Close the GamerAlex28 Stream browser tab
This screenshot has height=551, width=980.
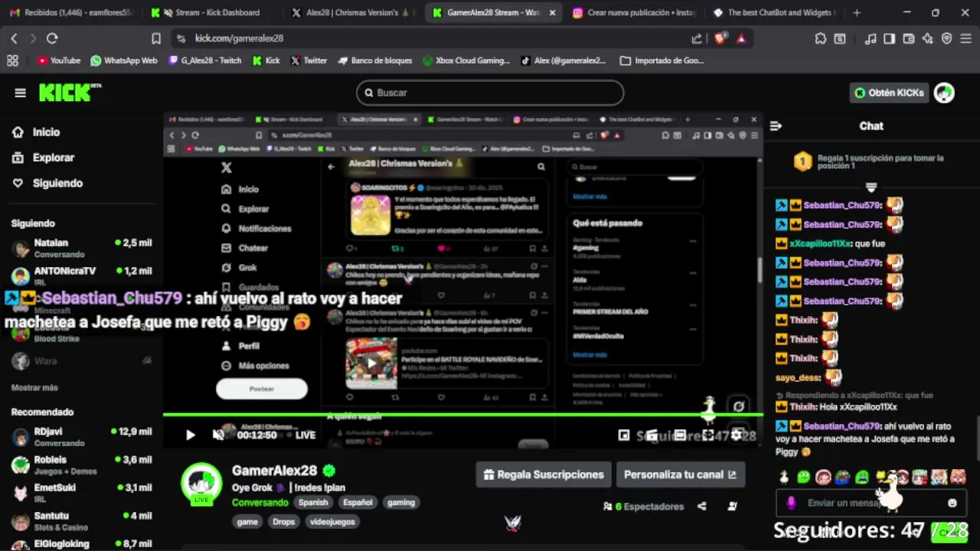coord(552,13)
